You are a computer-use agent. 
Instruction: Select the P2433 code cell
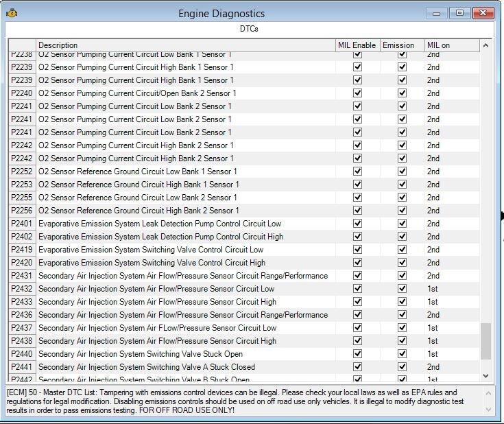click(22, 302)
